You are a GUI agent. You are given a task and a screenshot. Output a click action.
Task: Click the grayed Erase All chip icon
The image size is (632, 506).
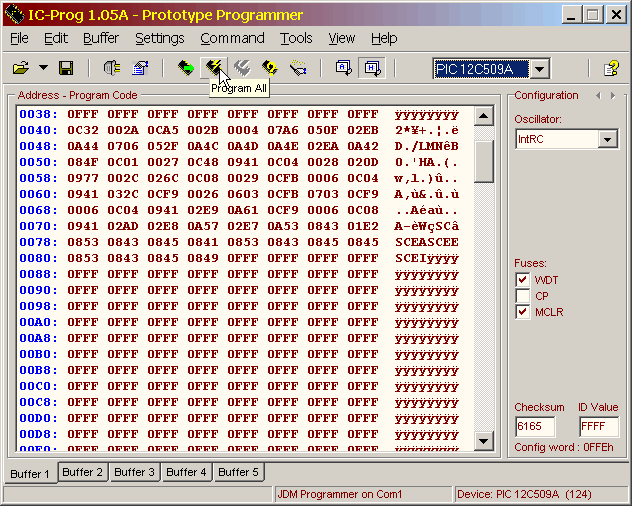242,68
